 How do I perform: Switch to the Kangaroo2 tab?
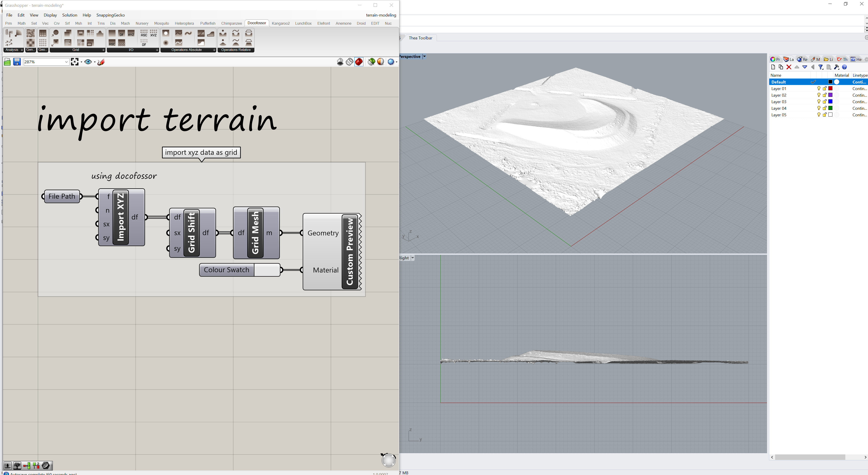280,23
